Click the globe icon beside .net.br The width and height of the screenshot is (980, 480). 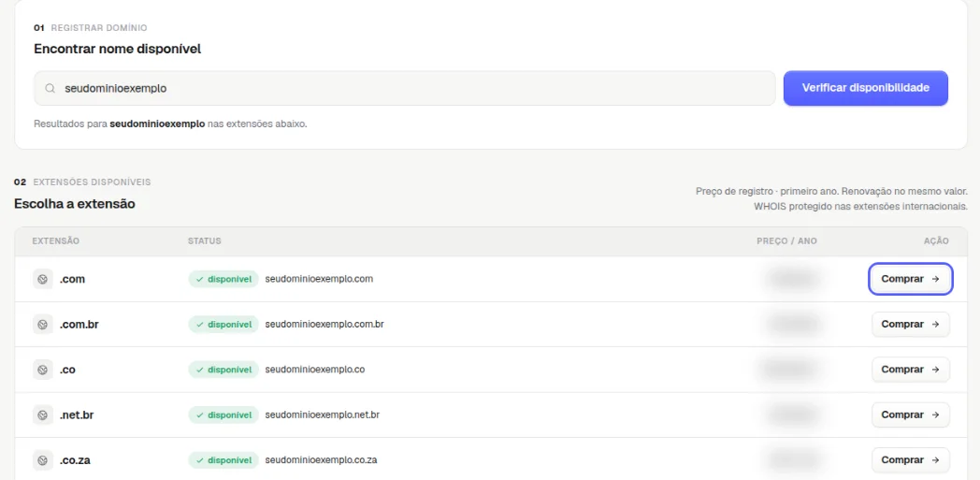42,415
